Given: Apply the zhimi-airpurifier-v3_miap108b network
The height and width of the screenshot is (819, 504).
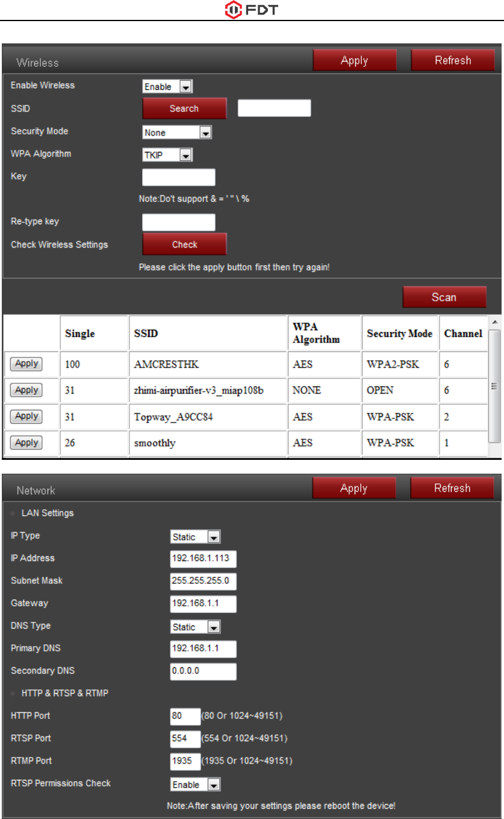Looking at the screenshot, I should (26, 391).
